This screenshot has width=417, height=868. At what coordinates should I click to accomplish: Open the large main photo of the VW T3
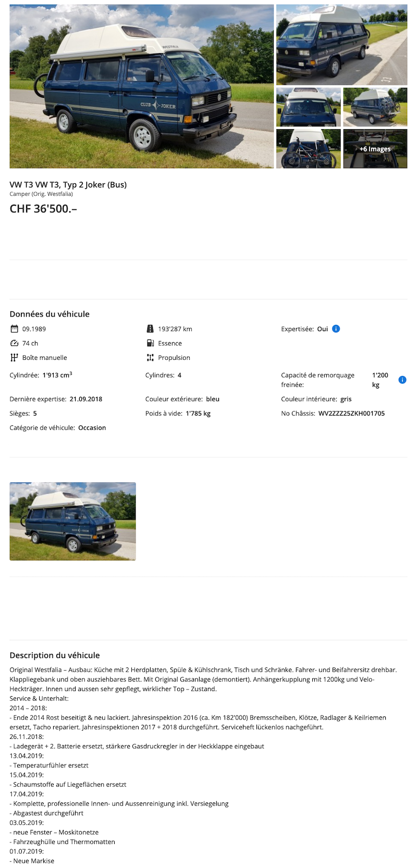pos(142,86)
